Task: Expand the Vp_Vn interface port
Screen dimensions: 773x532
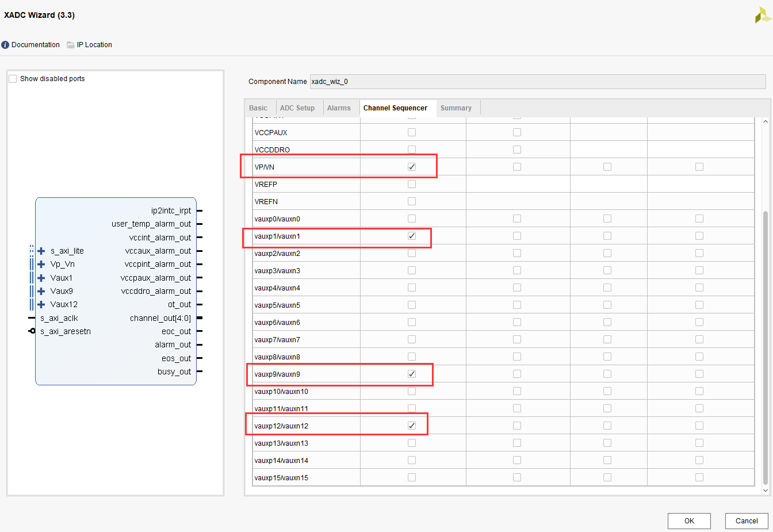Action: coord(41,265)
